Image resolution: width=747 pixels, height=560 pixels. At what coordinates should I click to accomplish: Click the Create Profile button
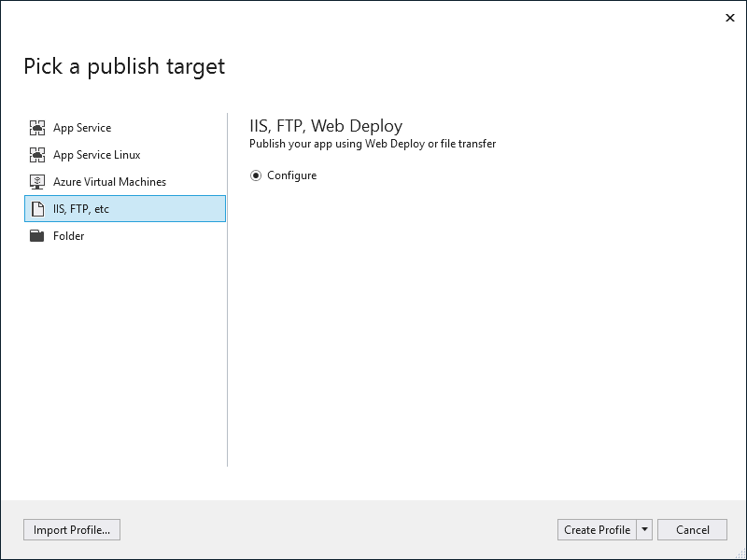[597, 529]
